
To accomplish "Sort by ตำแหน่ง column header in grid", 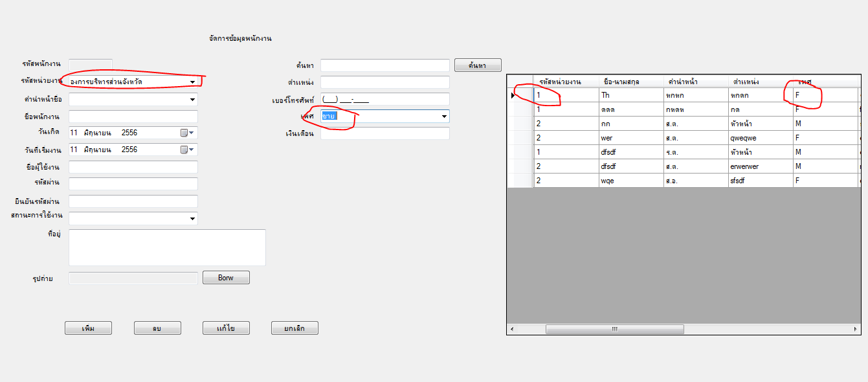I will click(761, 82).
